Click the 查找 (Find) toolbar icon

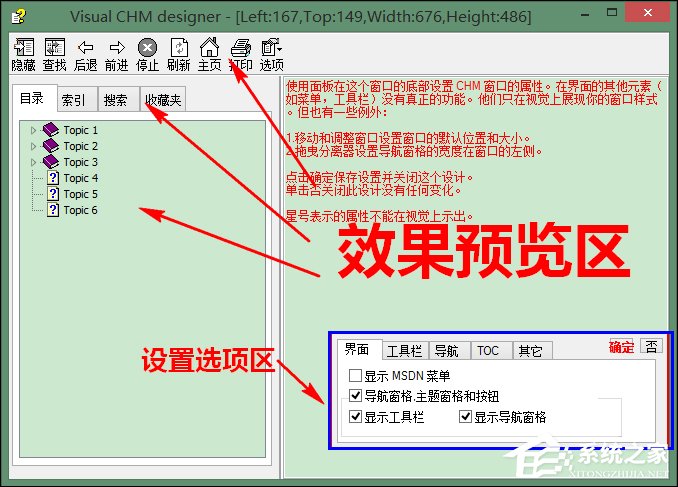click(54, 48)
